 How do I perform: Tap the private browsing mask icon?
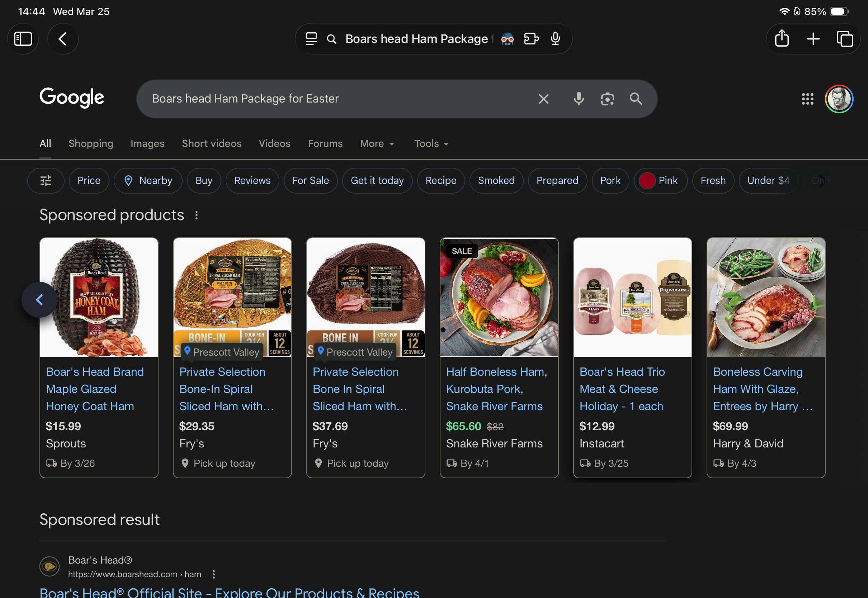click(x=508, y=39)
